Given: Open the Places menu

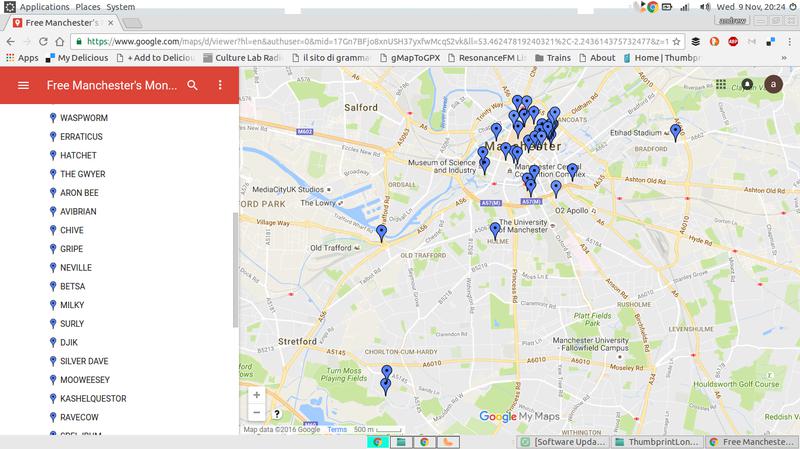Looking at the screenshot, I should pos(88,7).
